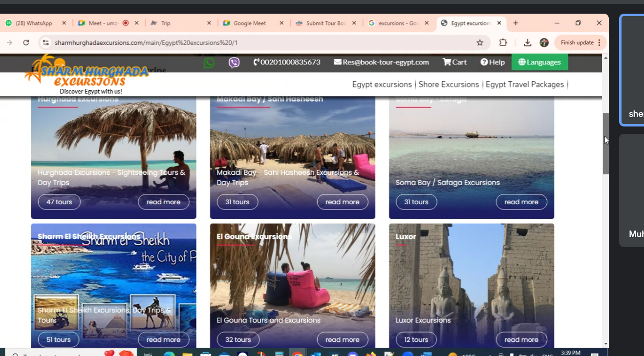Expand the green Languages selector
This screenshot has width=644, height=356.
pos(539,62)
